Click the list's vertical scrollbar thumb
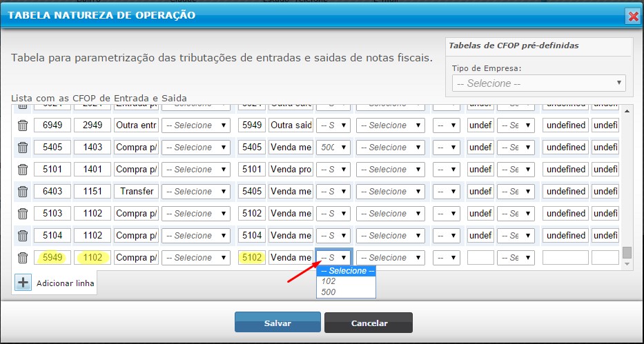Image resolution: width=644 pixels, height=344 pixels. 627,252
